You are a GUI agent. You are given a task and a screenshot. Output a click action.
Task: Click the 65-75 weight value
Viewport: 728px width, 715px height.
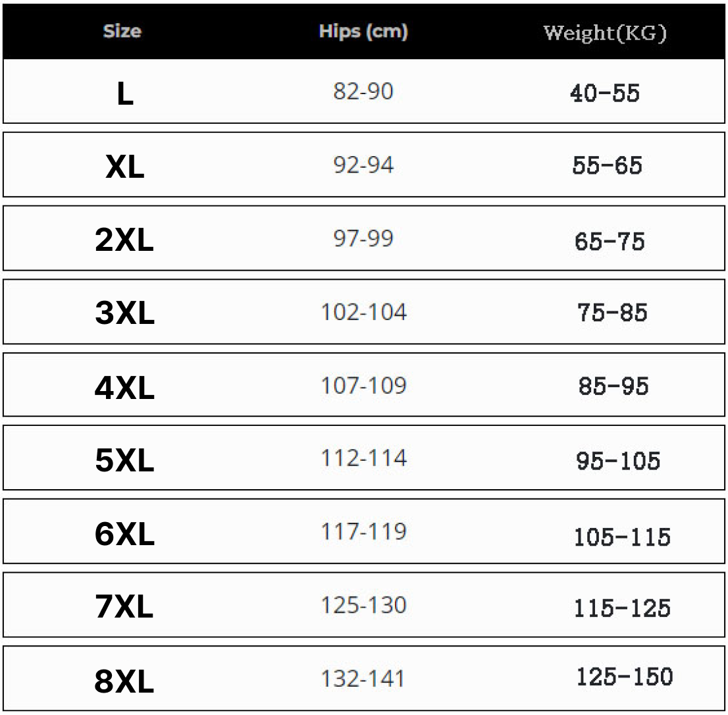tap(610, 242)
